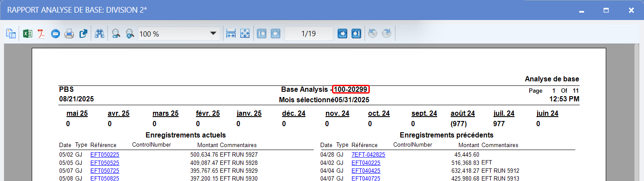Send the report by email
This screenshot has height=181, width=644.
click(55, 34)
